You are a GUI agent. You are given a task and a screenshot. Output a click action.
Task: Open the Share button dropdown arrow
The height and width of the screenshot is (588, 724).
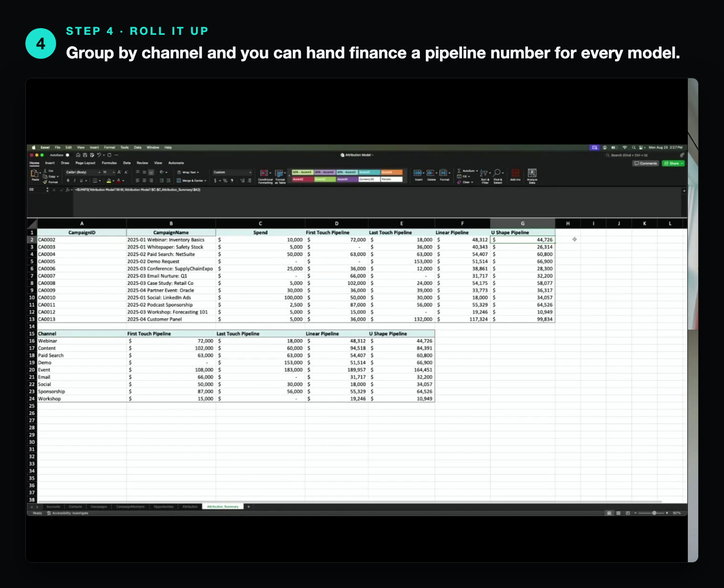pos(682,163)
